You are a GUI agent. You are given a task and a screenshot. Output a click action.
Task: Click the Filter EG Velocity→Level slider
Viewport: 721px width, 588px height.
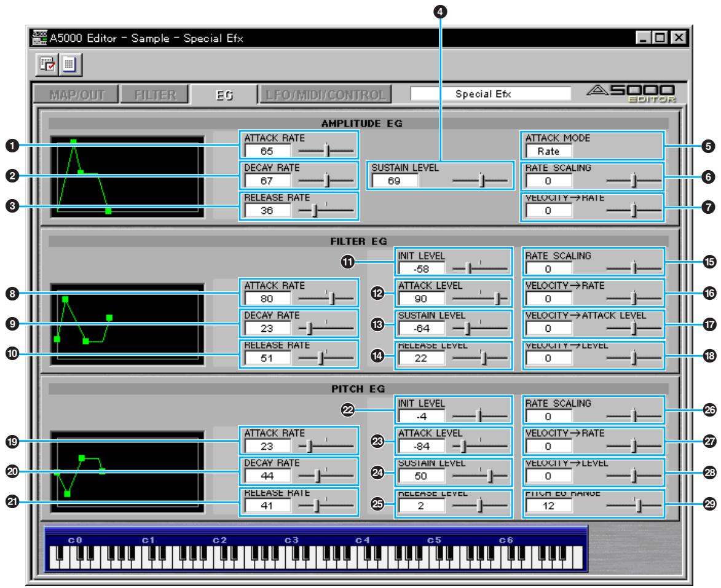634,358
